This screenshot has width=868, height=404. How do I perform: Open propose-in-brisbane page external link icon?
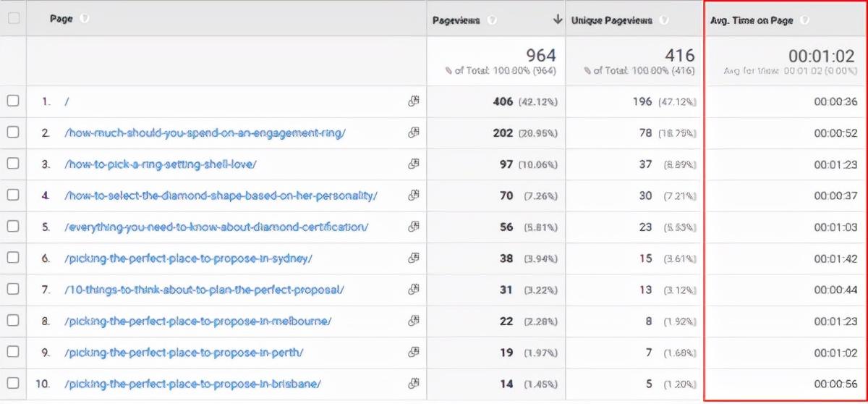tap(414, 383)
